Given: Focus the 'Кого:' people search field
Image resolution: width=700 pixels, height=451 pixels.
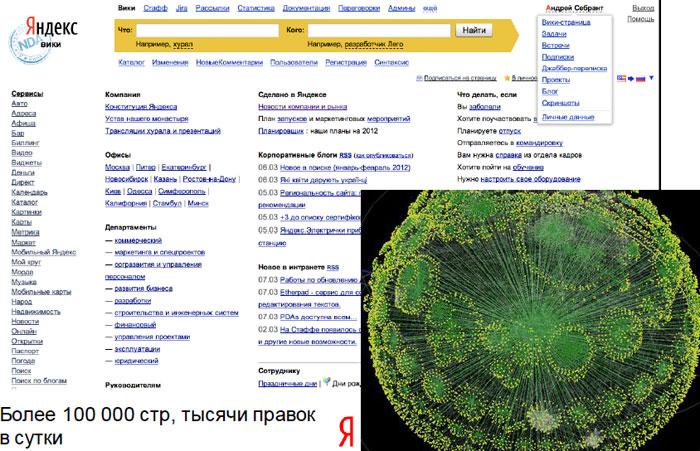Looking at the screenshot, I should tap(379, 30).
